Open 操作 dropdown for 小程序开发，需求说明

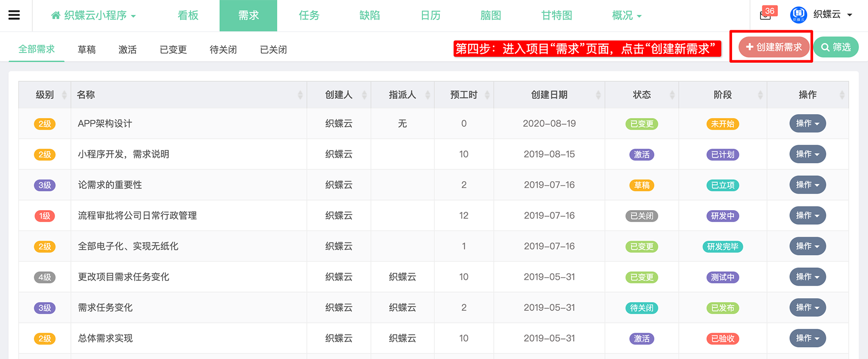807,154
